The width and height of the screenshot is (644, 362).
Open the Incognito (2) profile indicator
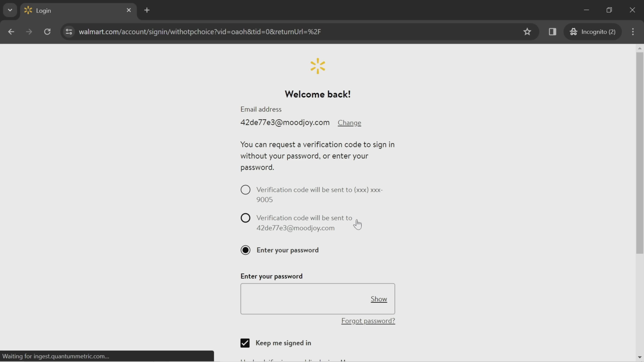click(593, 32)
